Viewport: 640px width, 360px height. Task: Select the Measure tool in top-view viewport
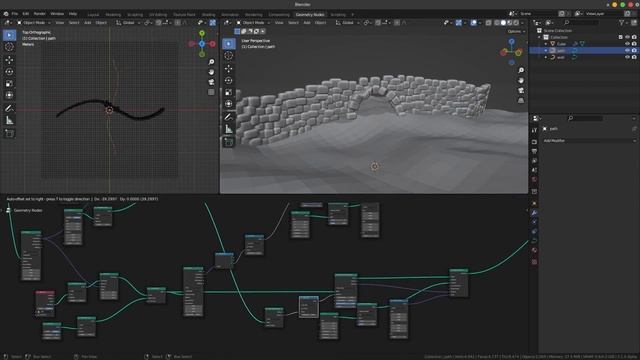pyautogui.click(x=9, y=121)
